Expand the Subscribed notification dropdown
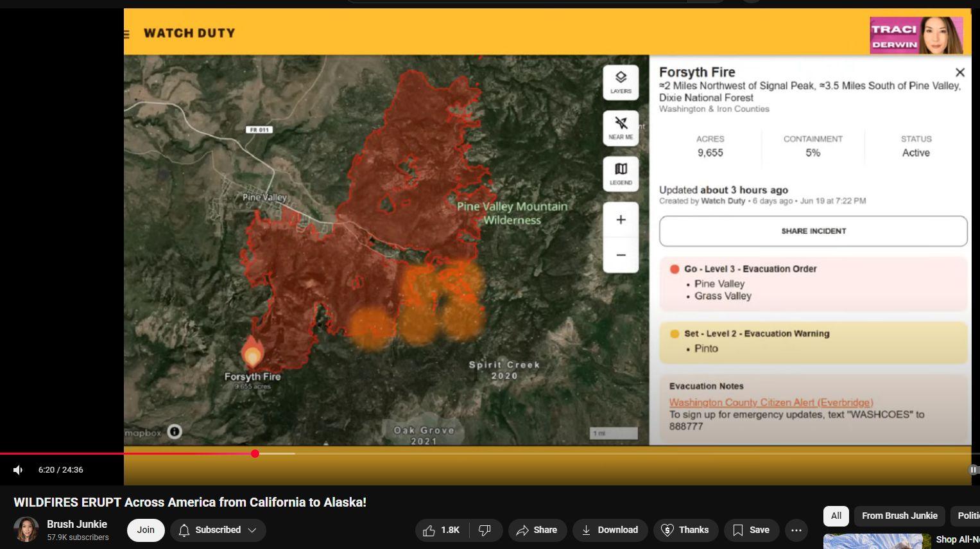The image size is (980, 549). click(x=218, y=530)
